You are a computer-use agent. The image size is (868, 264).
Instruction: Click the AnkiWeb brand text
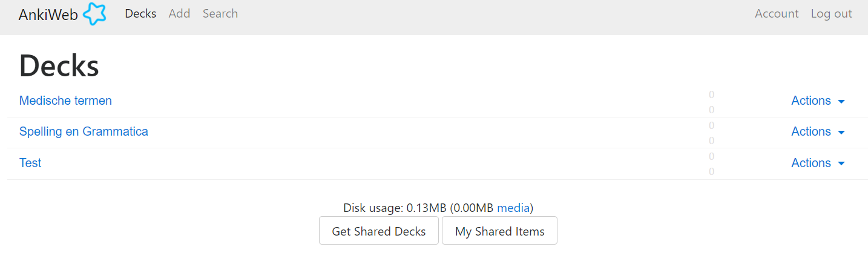click(48, 15)
